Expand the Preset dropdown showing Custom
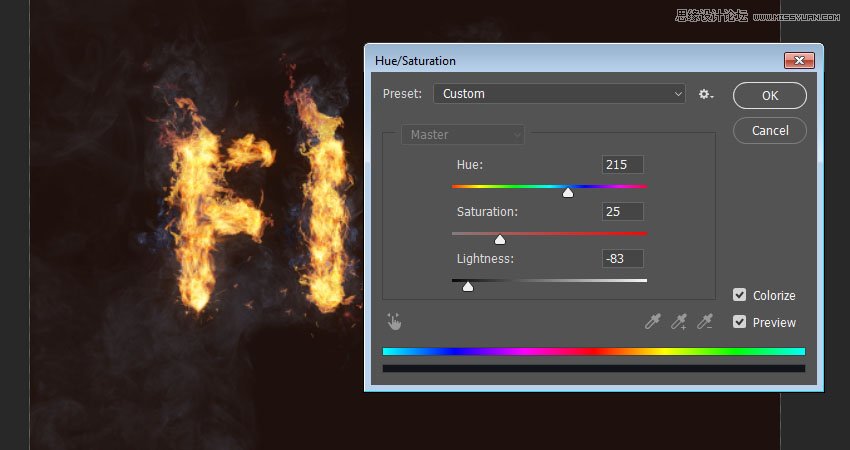 [x=559, y=94]
